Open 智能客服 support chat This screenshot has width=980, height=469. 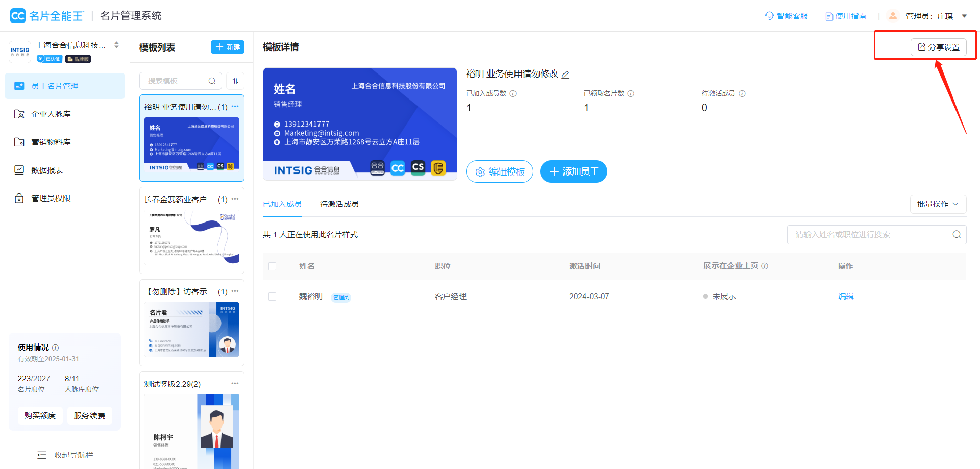tap(787, 16)
